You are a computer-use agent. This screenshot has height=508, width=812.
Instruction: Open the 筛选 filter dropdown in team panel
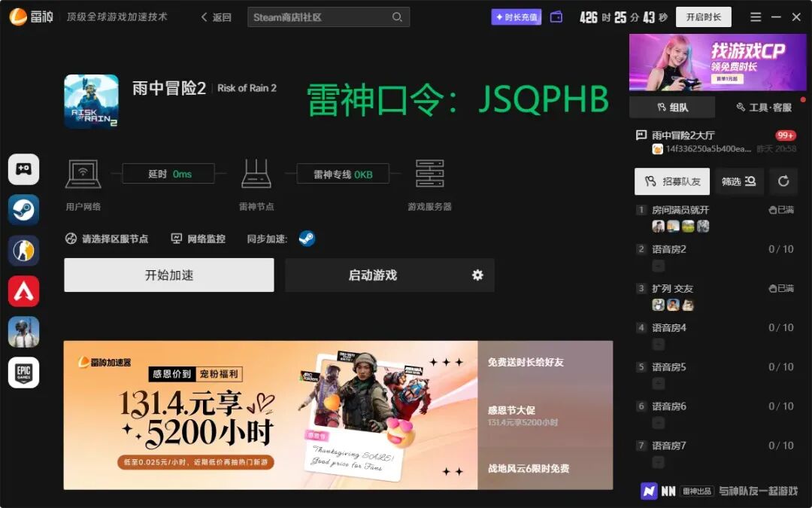tap(738, 181)
